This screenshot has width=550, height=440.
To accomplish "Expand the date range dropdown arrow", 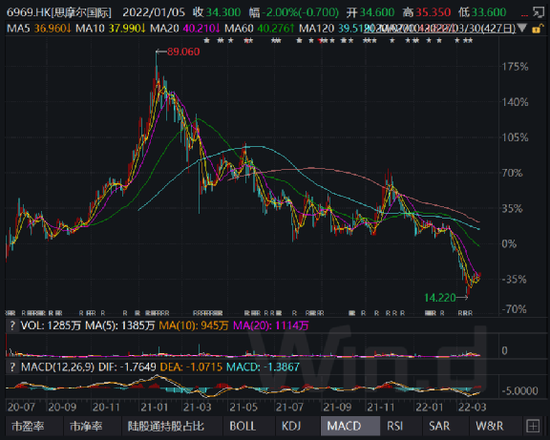I will [522, 28].
